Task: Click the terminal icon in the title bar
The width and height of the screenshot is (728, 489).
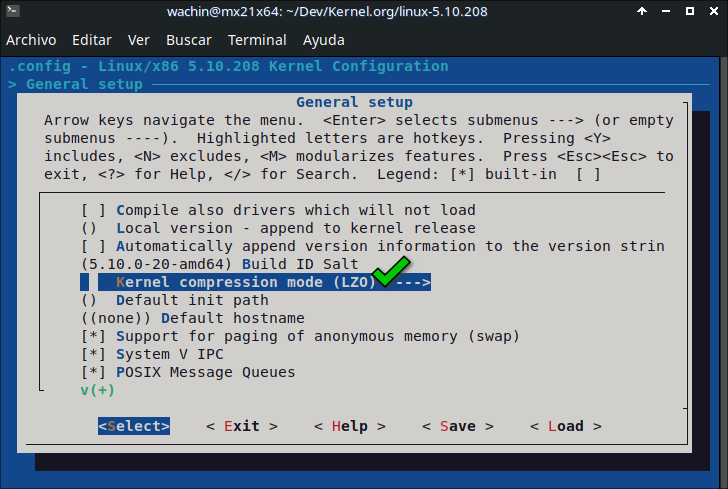Action: point(13,11)
